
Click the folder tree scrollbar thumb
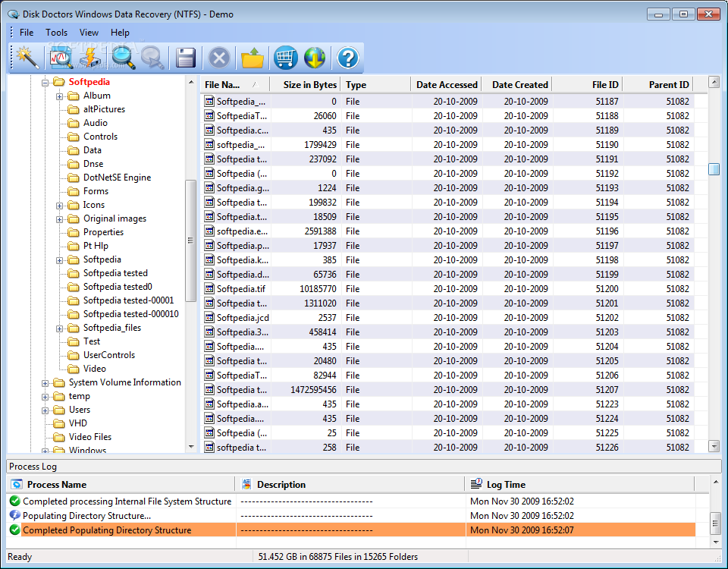[190, 240]
